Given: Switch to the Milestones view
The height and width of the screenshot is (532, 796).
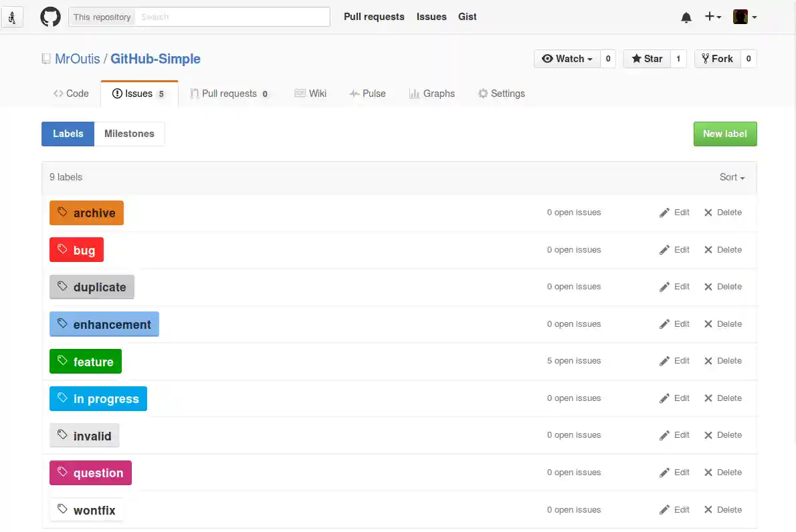Looking at the screenshot, I should click(x=129, y=134).
